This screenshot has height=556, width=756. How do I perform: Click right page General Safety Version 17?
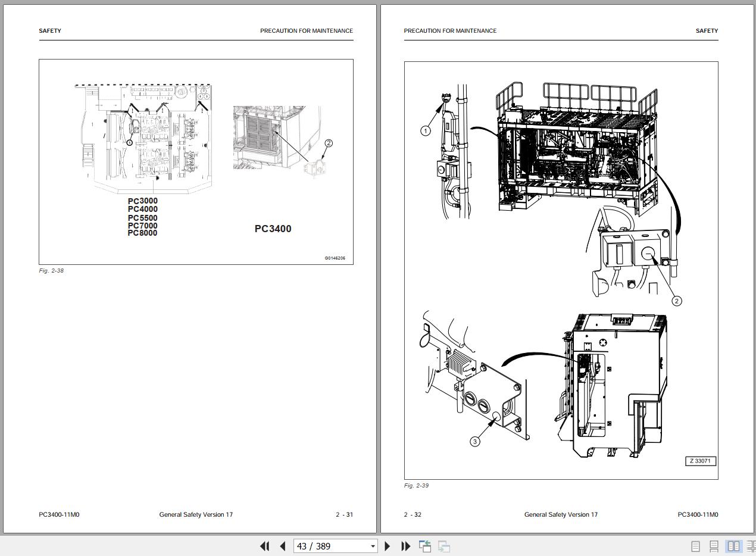(x=561, y=515)
